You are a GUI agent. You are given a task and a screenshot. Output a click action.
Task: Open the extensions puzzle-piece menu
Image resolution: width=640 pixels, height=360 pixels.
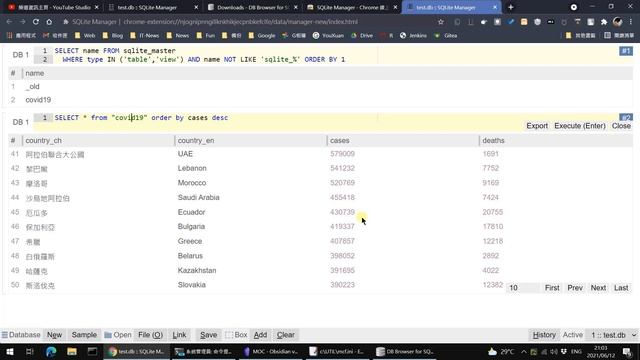[x=604, y=22]
